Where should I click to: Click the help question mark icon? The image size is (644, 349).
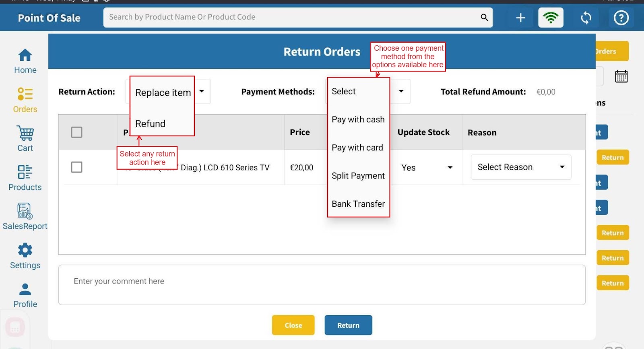[621, 18]
